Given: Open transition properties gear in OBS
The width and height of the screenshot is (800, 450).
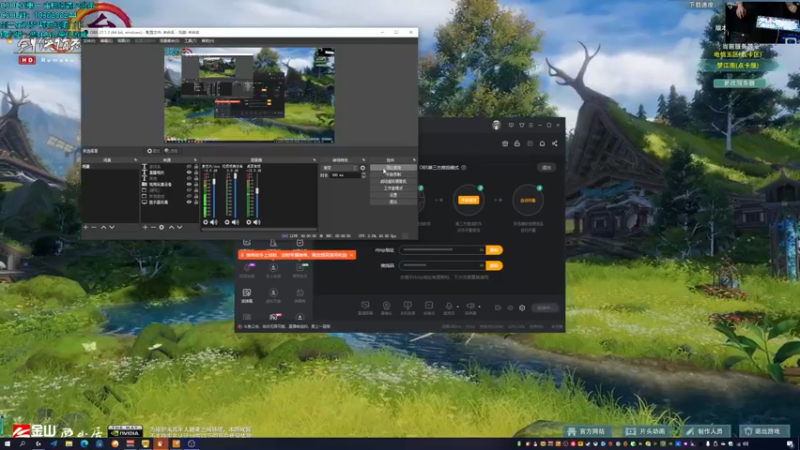Looking at the screenshot, I should tap(363, 168).
